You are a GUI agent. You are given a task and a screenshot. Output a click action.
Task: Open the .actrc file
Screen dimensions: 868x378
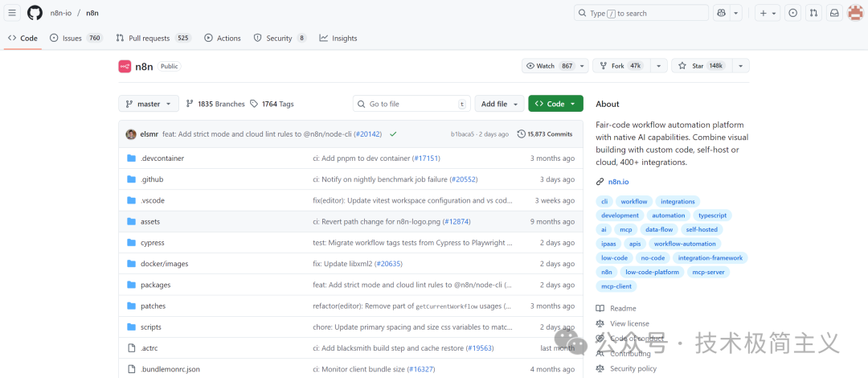(149, 347)
